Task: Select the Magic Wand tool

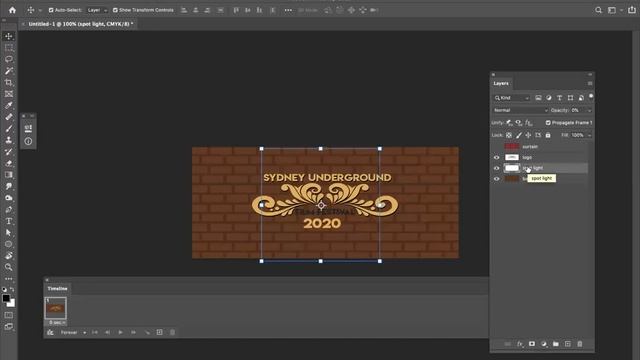Action: click(x=9, y=71)
